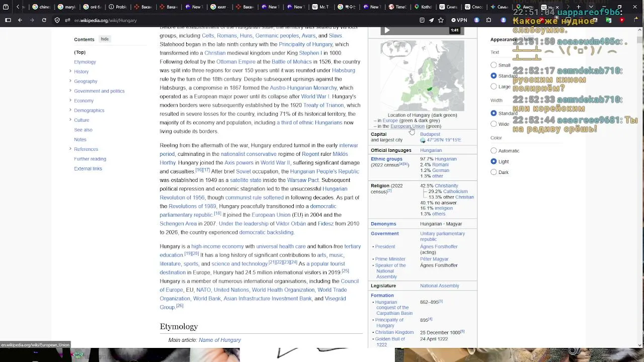This screenshot has height=362, width=644.
Task: Select Wide width option
Action: click(x=494, y=124)
